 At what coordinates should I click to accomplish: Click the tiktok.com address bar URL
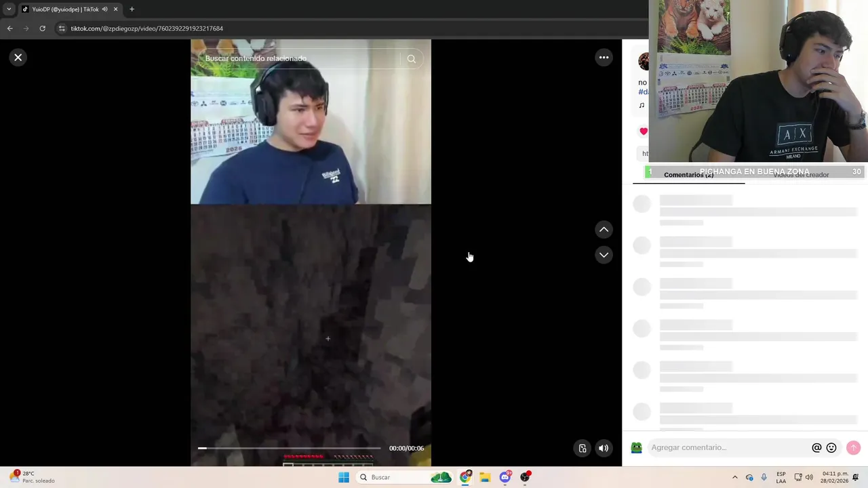click(146, 28)
